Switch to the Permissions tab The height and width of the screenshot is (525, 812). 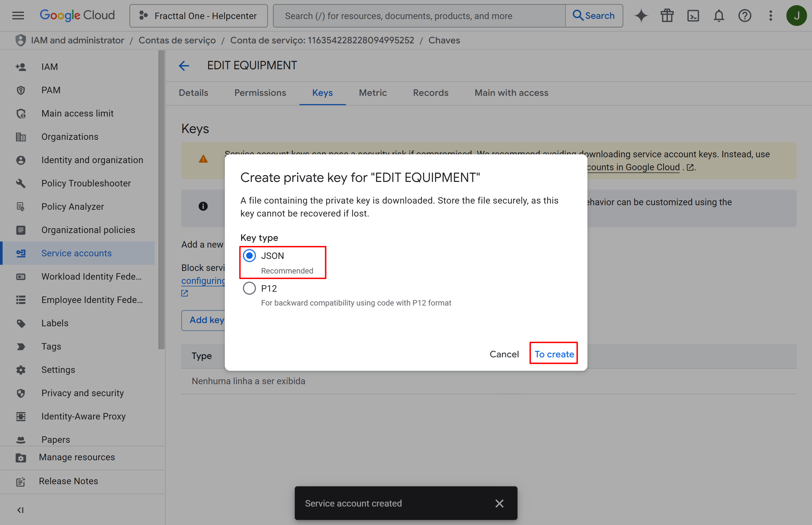pos(260,93)
